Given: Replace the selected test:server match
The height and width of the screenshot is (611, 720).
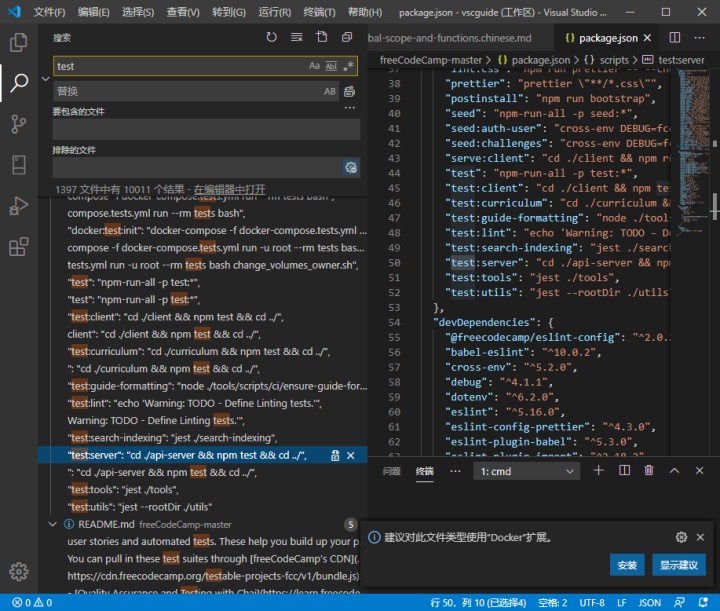Looking at the screenshot, I should coord(335,455).
